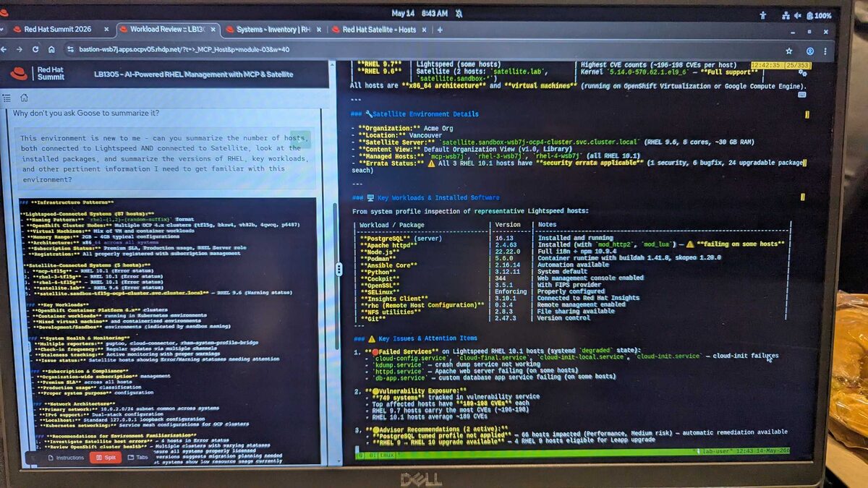Click the SELinux table row
The image size is (868, 488).
pyautogui.click(x=570, y=291)
